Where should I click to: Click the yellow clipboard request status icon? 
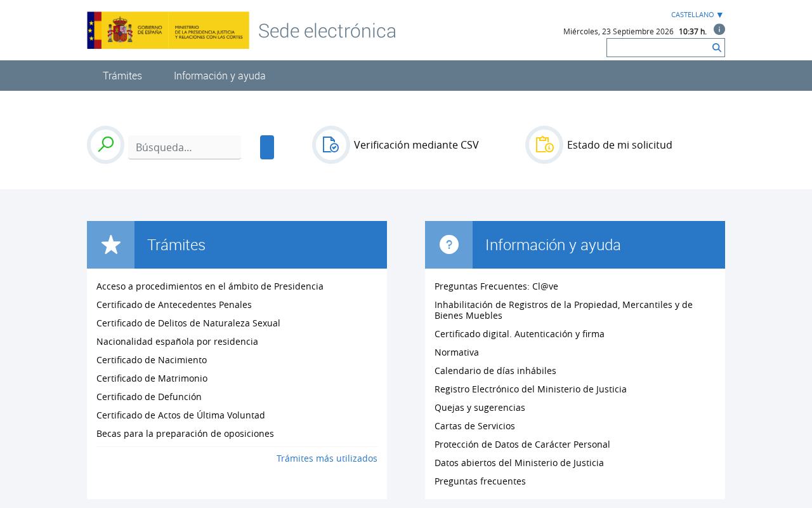tap(544, 145)
